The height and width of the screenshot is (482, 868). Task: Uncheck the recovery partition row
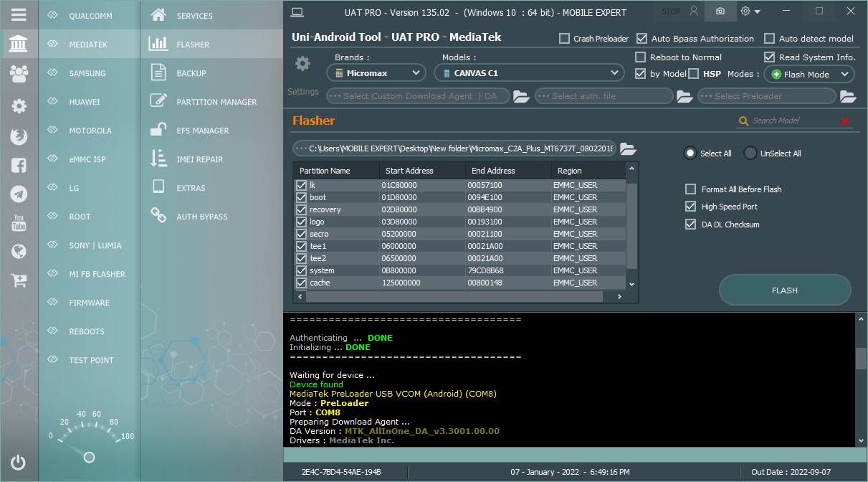301,209
